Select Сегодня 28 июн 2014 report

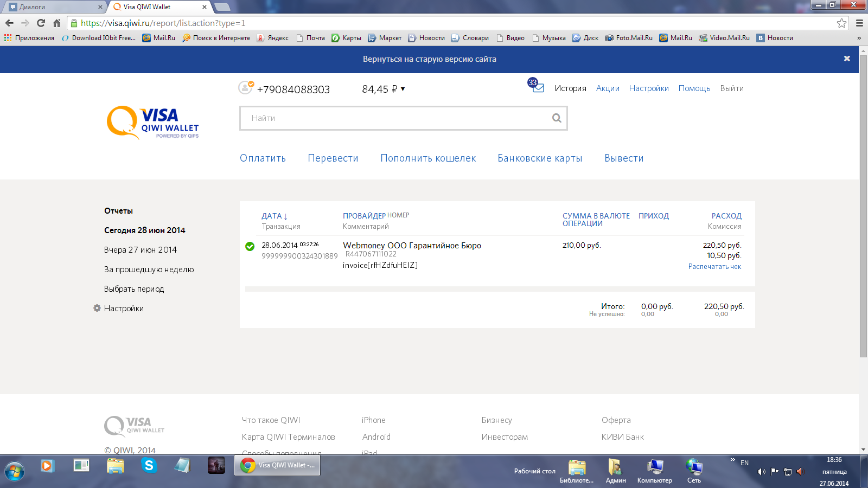(145, 230)
